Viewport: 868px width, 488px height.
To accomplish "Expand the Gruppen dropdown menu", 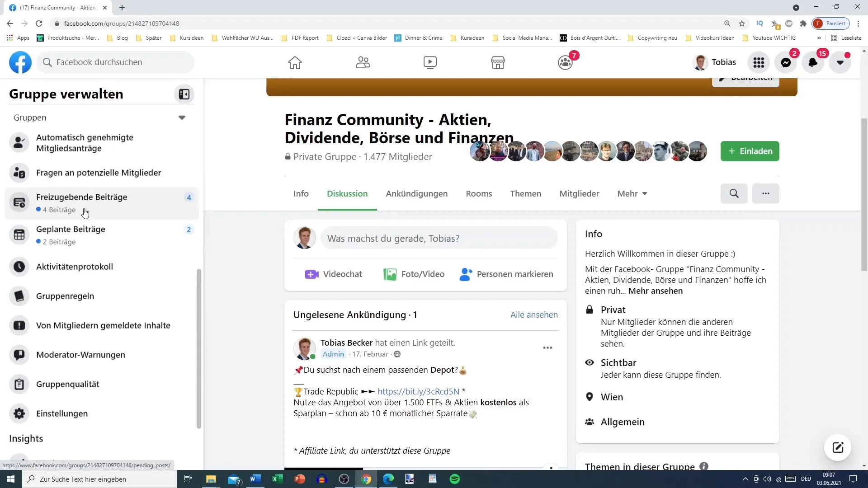I will pos(183,117).
